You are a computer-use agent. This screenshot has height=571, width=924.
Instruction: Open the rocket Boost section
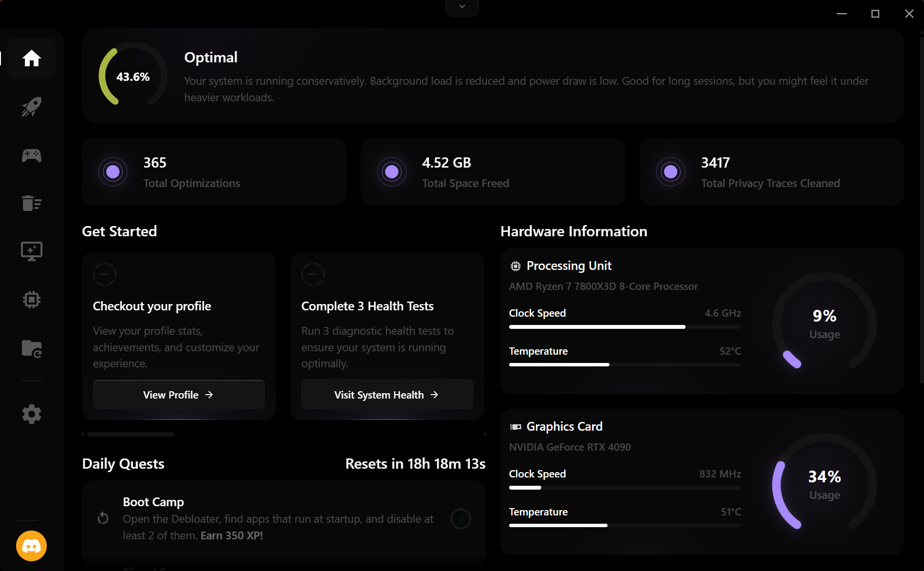pyautogui.click(x=32, y=107)
